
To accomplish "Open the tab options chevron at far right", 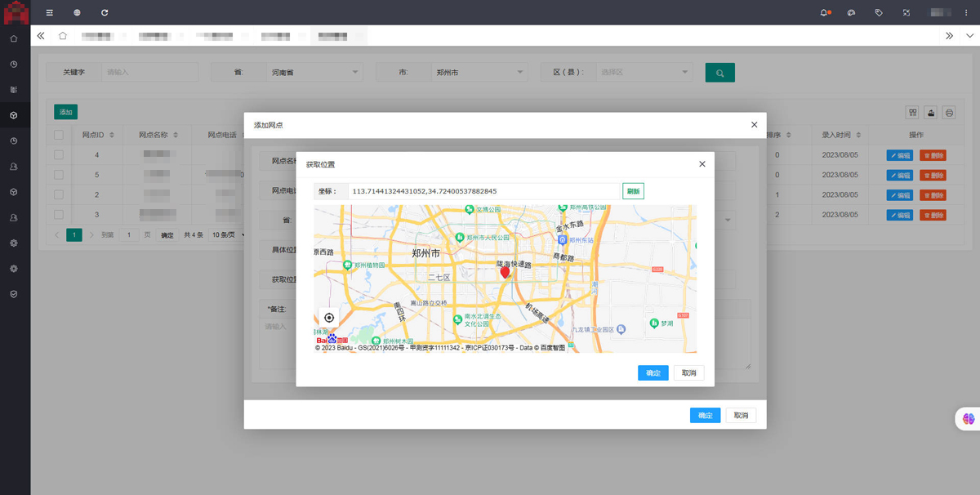I will tap(969, 36).
